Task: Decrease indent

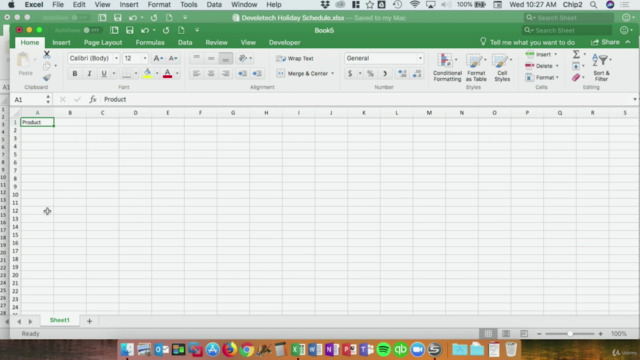Action: pos(242,73)
